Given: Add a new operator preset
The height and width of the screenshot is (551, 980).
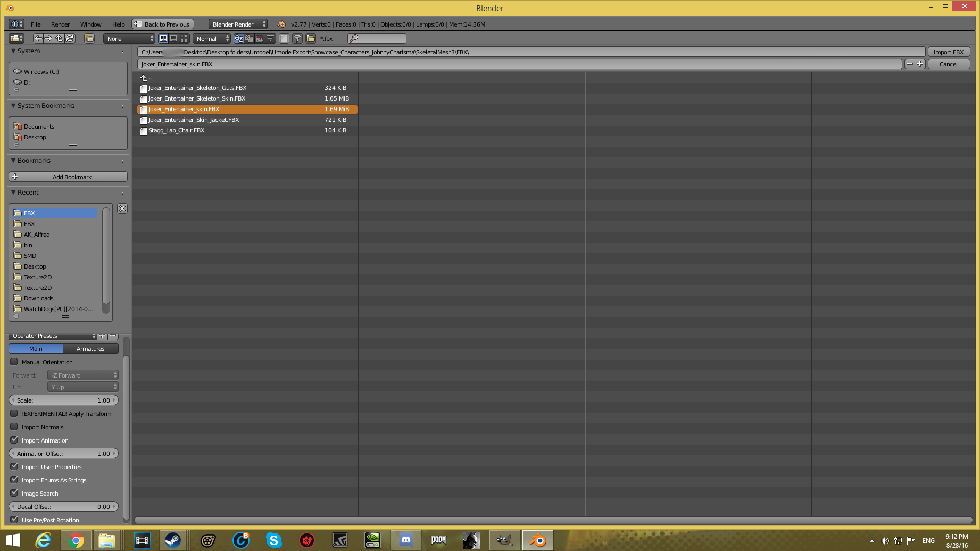Looking at the screenshot, I should (103, 336).
